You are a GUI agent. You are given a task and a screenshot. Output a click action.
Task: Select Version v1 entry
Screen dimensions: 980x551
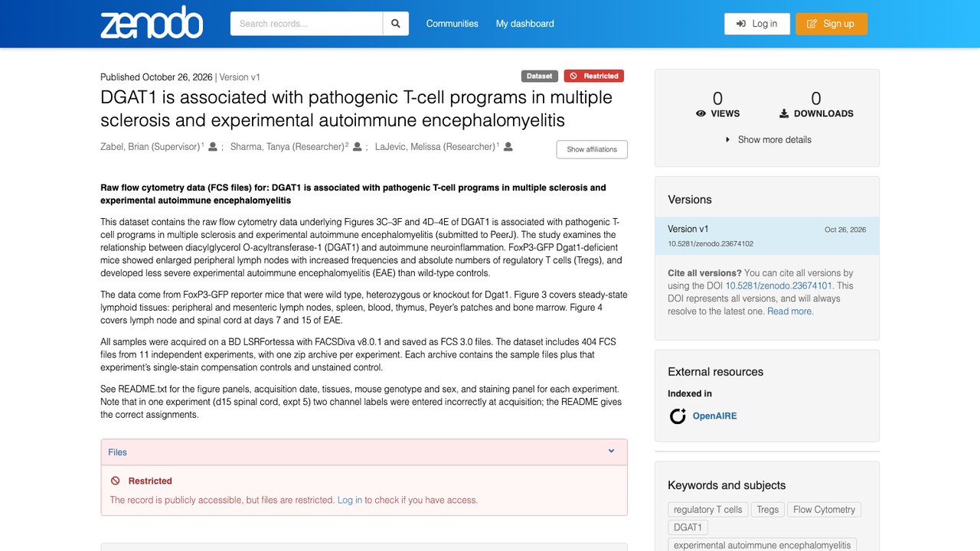[x=767, y=236]
